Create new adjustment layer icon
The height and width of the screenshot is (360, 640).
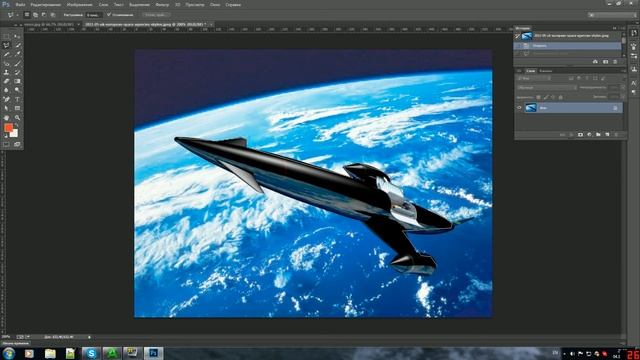[589, 135]
